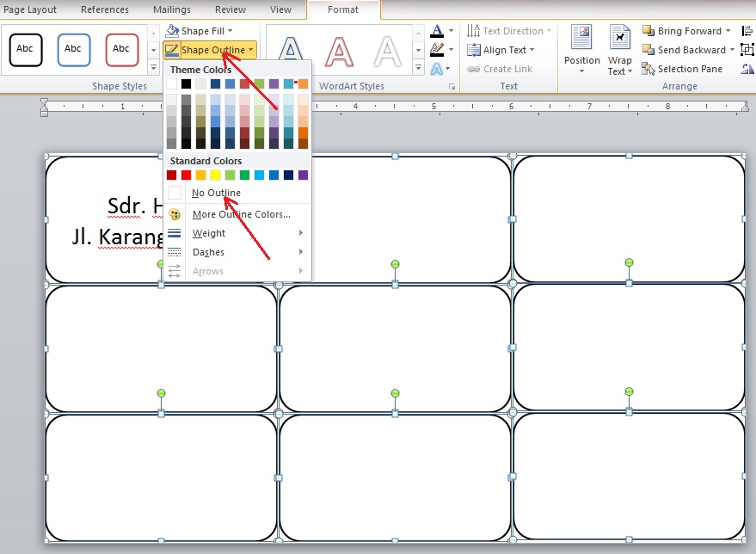Click the Text Fill letter A icon
Screen dimensions: 756x554
pos(438,32)
